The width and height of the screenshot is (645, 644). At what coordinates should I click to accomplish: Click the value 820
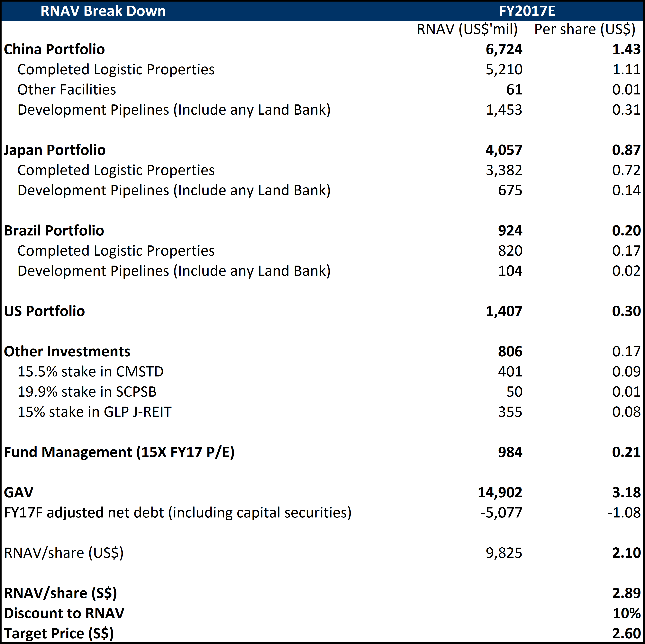[x=510, y=251]
